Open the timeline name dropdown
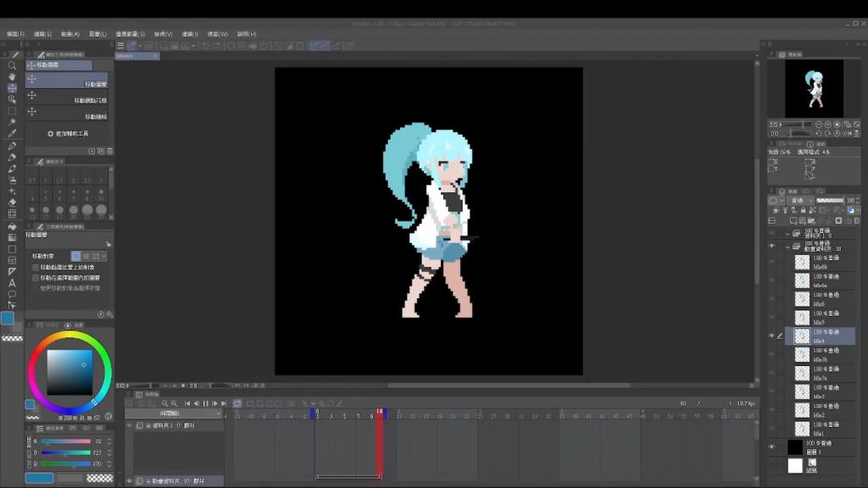The width and height of the screenshot is (868, 488). tap(173, 413)
